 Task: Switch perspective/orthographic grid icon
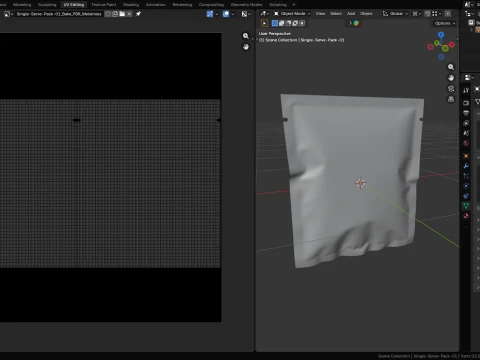click(x=451, y=99)
